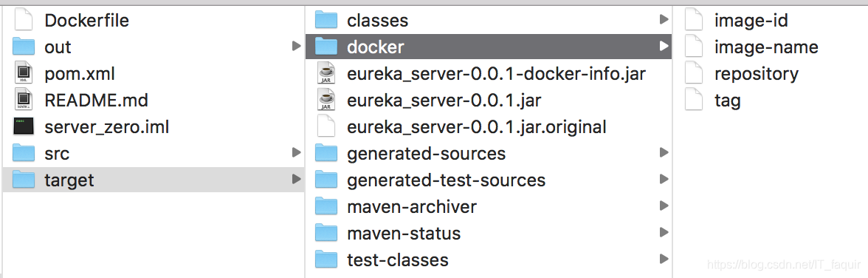
Task: Select the generated-test-sources folder name
Action: (x=446, y=180)
